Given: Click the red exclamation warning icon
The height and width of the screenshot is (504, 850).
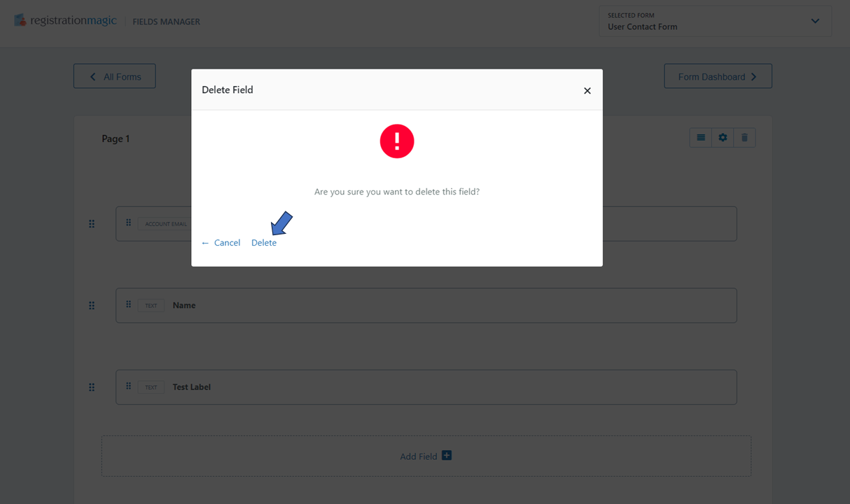Looking at the screenshot, I should click(397, 141).
